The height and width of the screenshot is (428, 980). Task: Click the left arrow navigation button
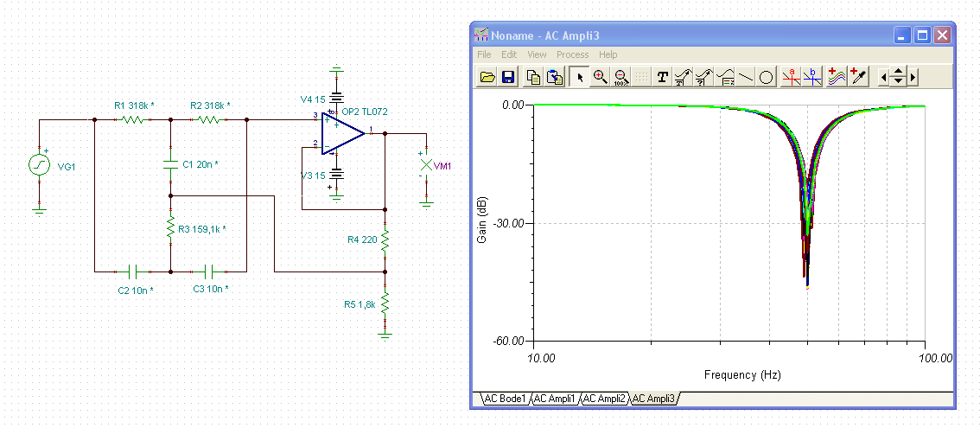pos(882,78)
